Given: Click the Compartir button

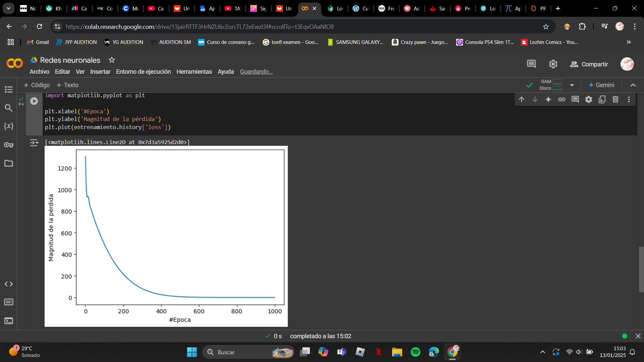Looking at the screenshot, I should 589,64.
